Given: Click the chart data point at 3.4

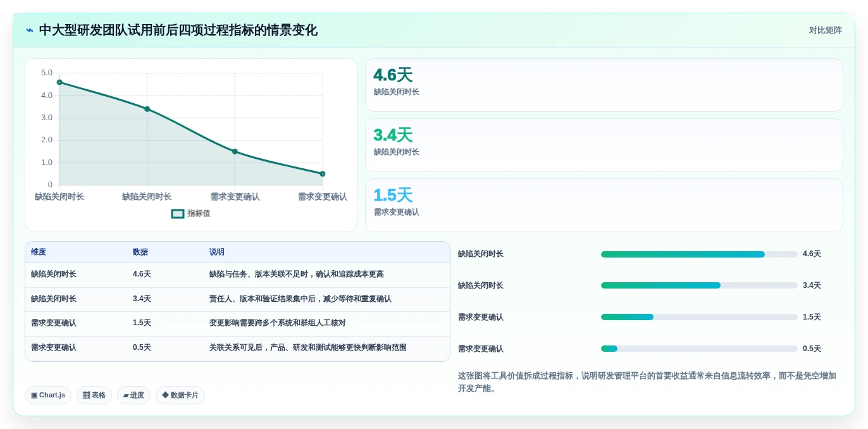Looking at the screenshot, I should pyautogui.click(x=147, y=109).
